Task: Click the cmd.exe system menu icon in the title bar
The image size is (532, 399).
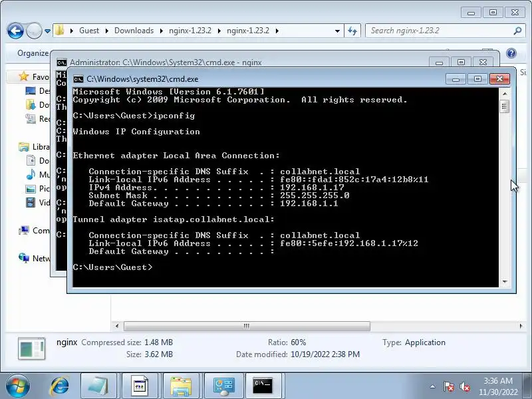Action: [78, 79]
